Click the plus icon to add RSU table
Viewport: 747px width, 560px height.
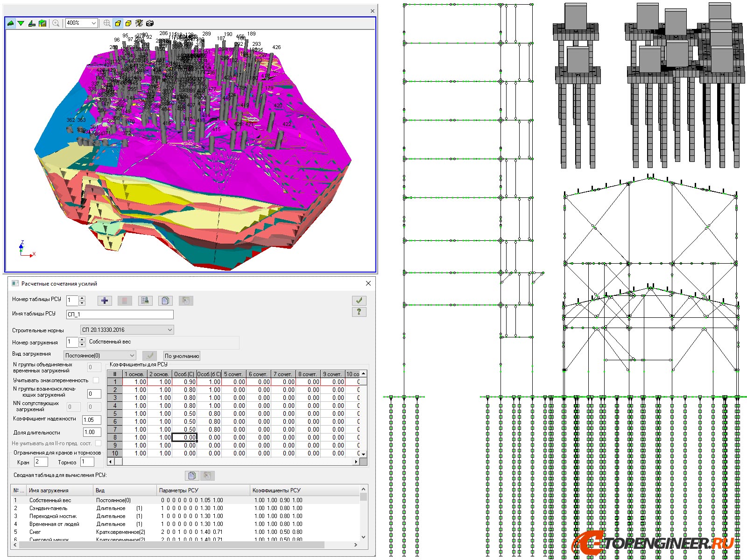(104, 301)
